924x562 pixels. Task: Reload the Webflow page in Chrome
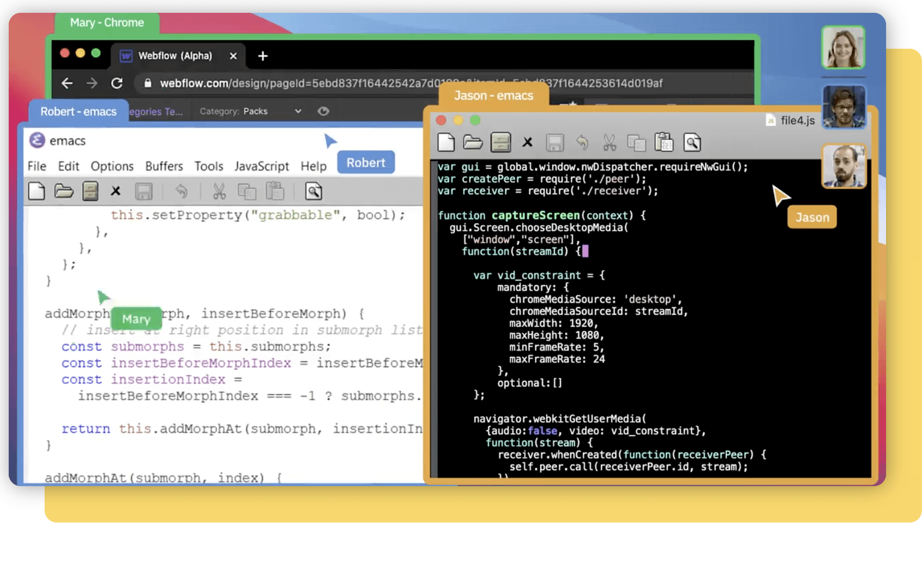[117, 83]
